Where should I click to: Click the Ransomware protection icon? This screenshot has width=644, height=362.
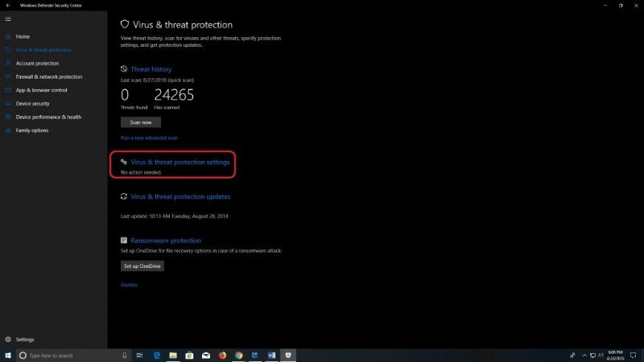(124, 240)
